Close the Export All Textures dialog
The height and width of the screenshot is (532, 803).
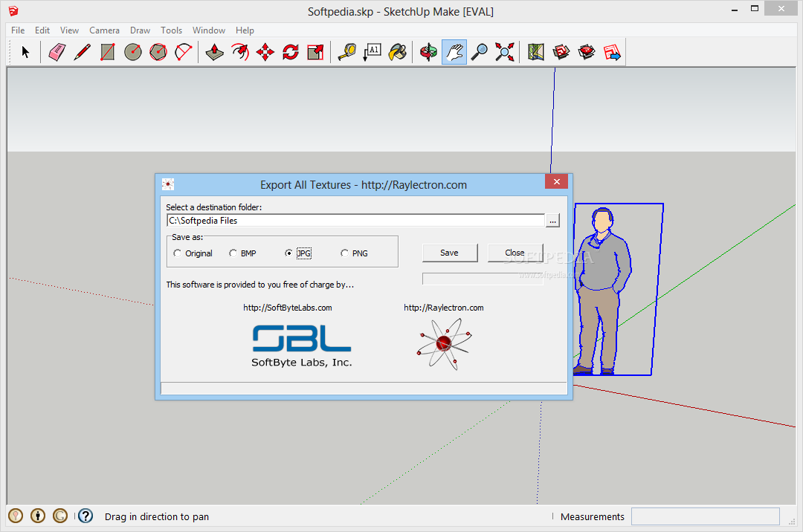tap(557, 181)
